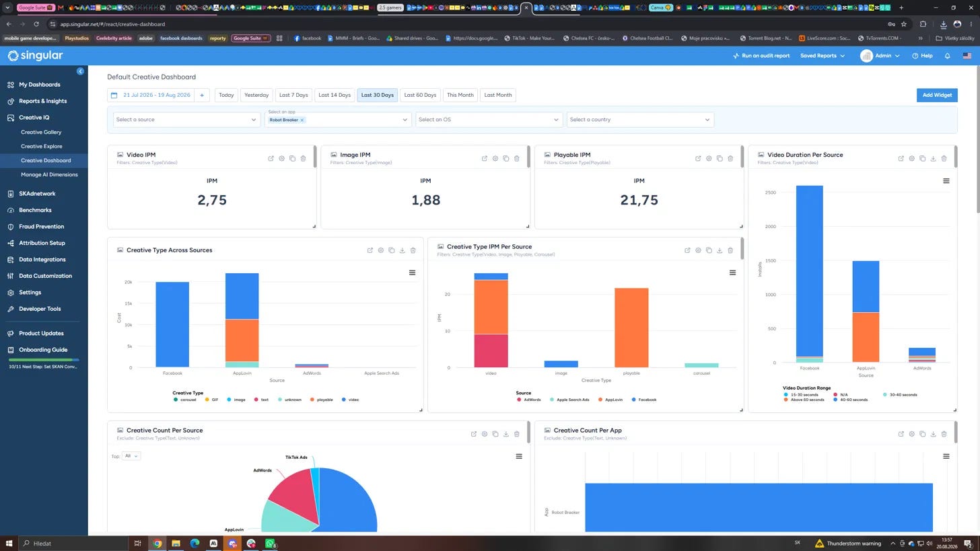Download the Creative Count Per App chart
The height and width of the screenshot is (551, 980).
[x=934, y=434]
